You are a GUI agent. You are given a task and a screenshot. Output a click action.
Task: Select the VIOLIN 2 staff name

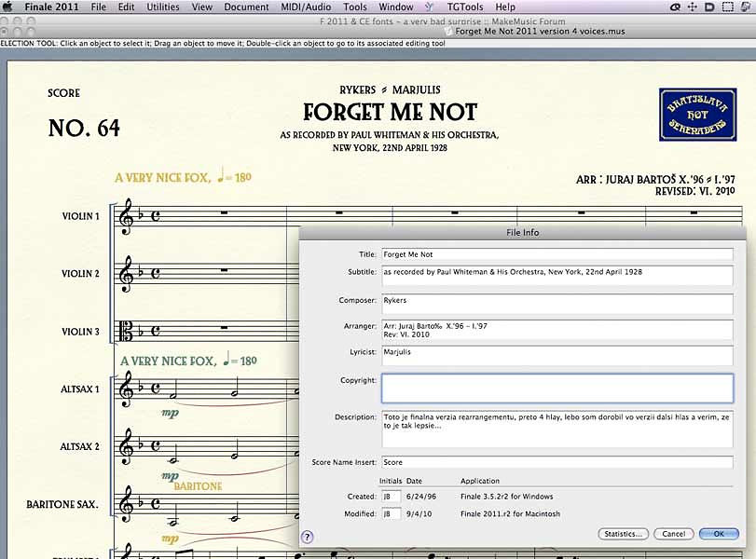point(80,274)
